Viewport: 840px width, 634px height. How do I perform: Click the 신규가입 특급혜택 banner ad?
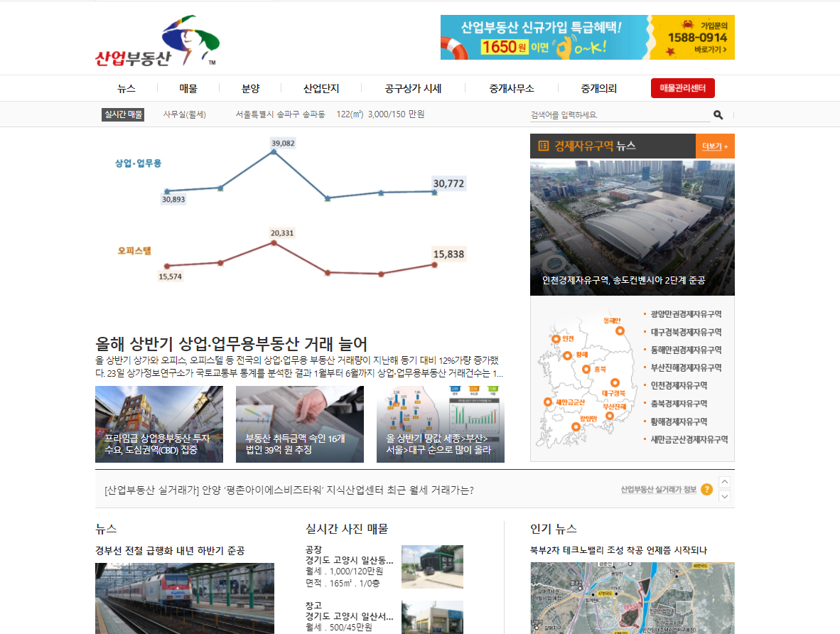(587, 37)
